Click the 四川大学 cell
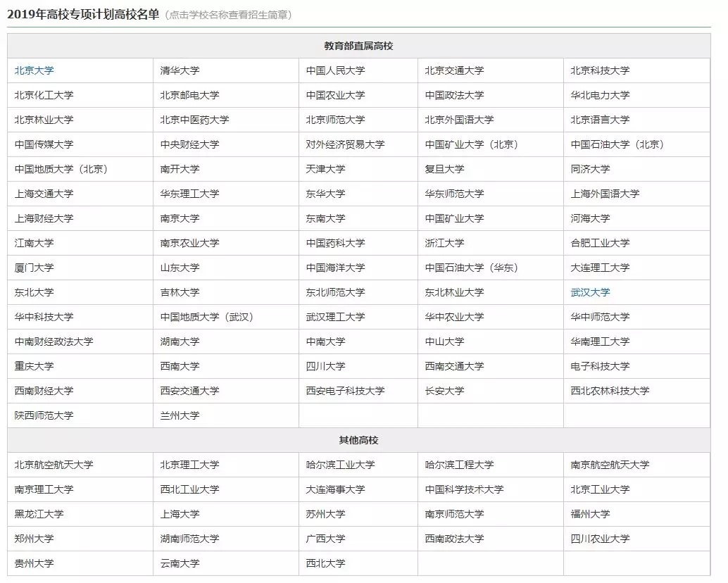Image resolution: width=728 pixels, height=583 pixels. [325, 366]
